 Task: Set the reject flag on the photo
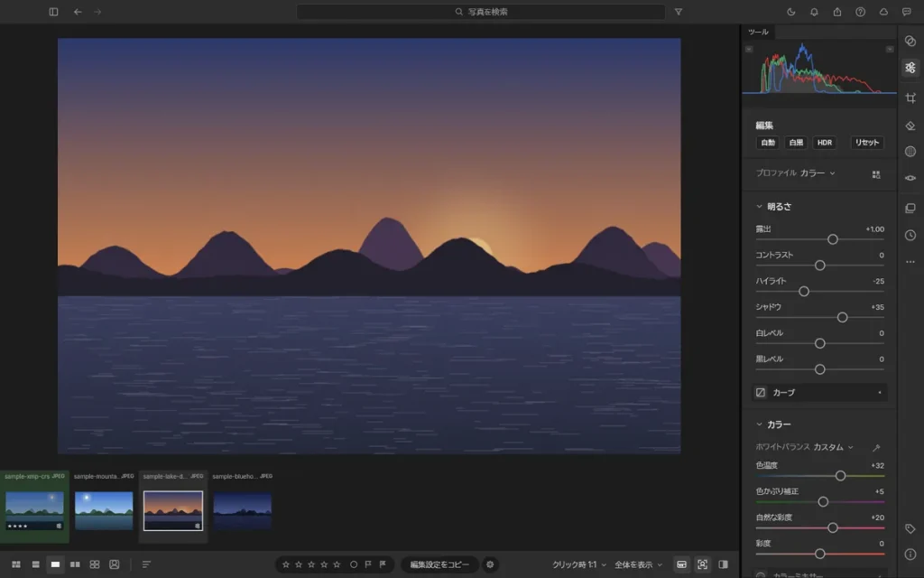point(383,564)
